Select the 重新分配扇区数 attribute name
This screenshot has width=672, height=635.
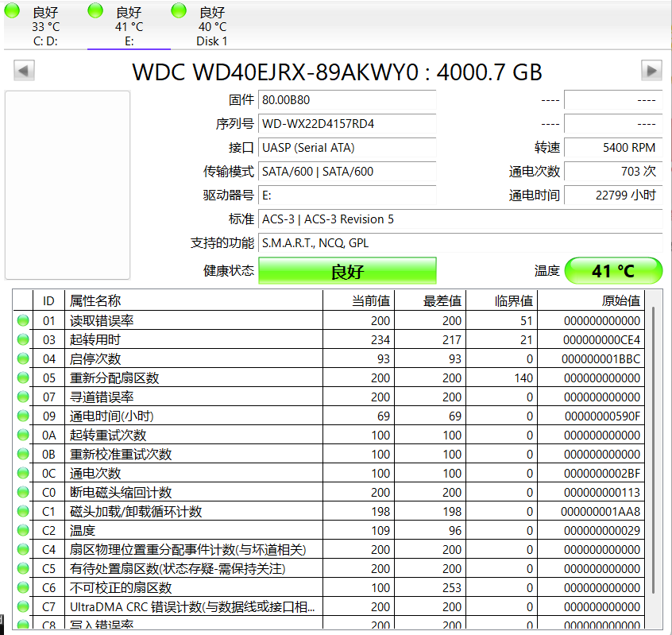pyautogui.click(x=114, y=378)
